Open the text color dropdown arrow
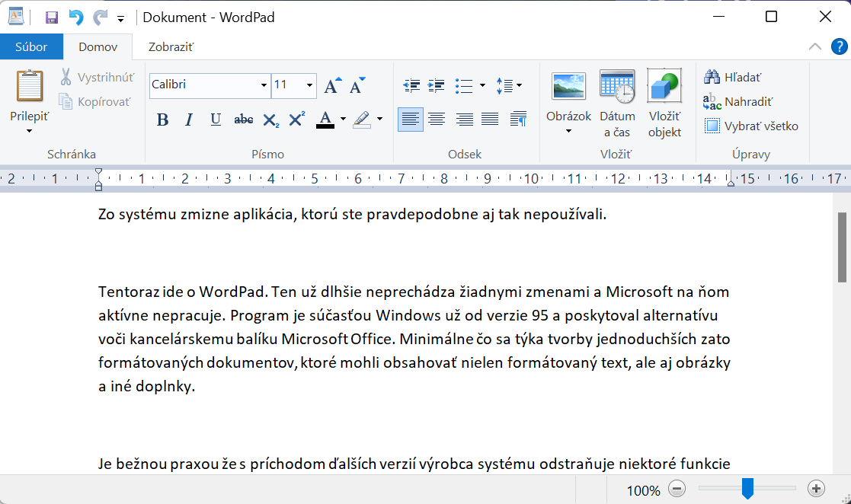 point(343,119)
